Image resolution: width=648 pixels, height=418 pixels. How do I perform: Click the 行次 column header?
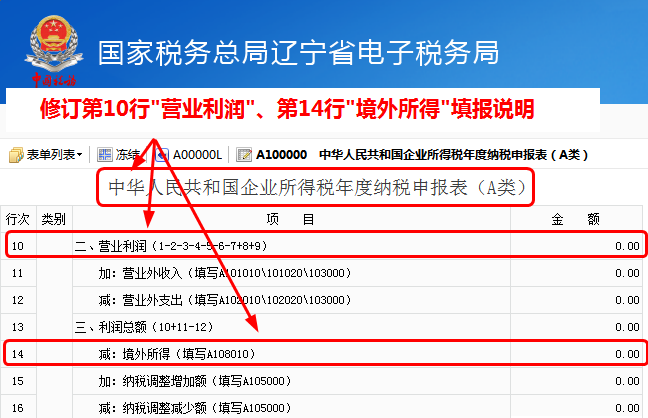(x=18, y=219)
